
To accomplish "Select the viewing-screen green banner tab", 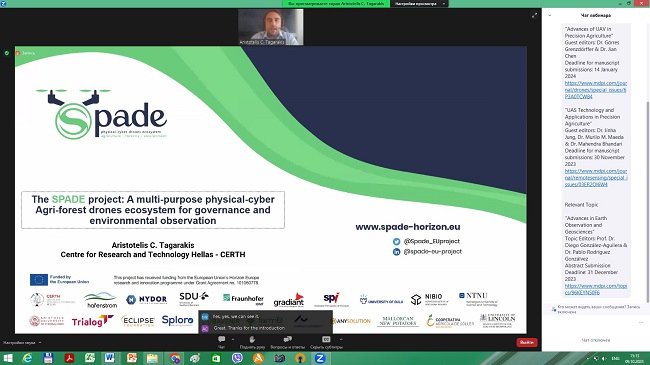I will pos(336,4).
